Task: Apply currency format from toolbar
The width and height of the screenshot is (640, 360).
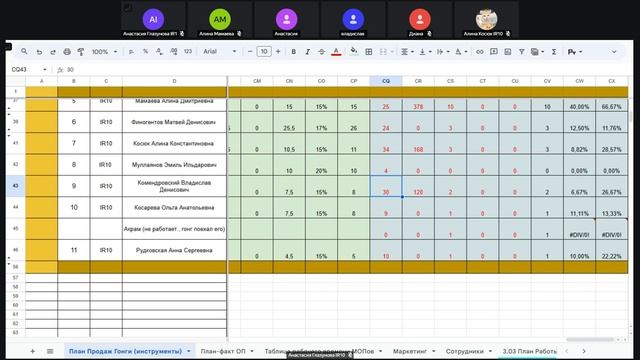Action: (x=131, y=52)
